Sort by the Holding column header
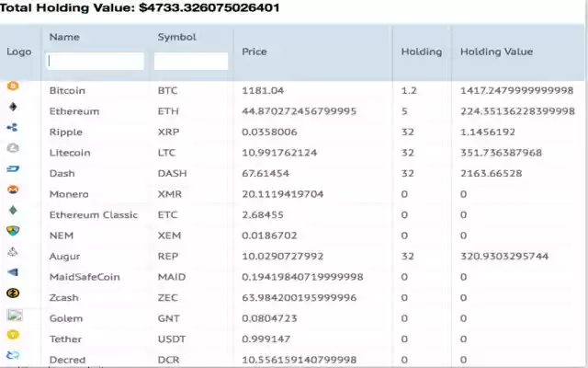 click(x=422, y=52)
